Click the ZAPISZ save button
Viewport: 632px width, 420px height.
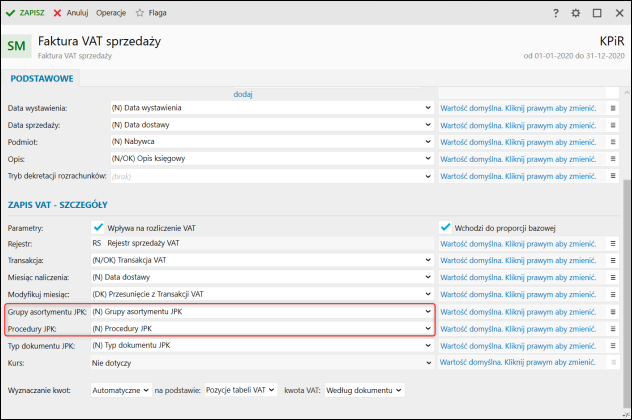point(26,14)
